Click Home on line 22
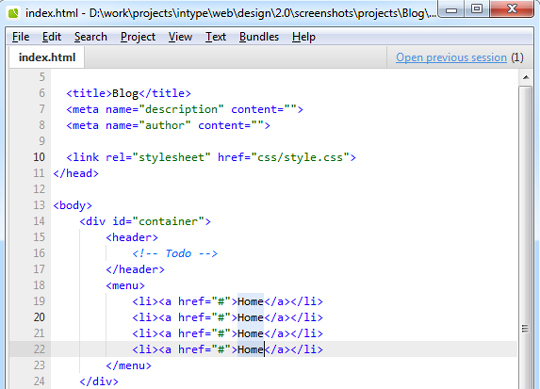The image size is (540, 389). pyautogui.click(x=250, y=349)
